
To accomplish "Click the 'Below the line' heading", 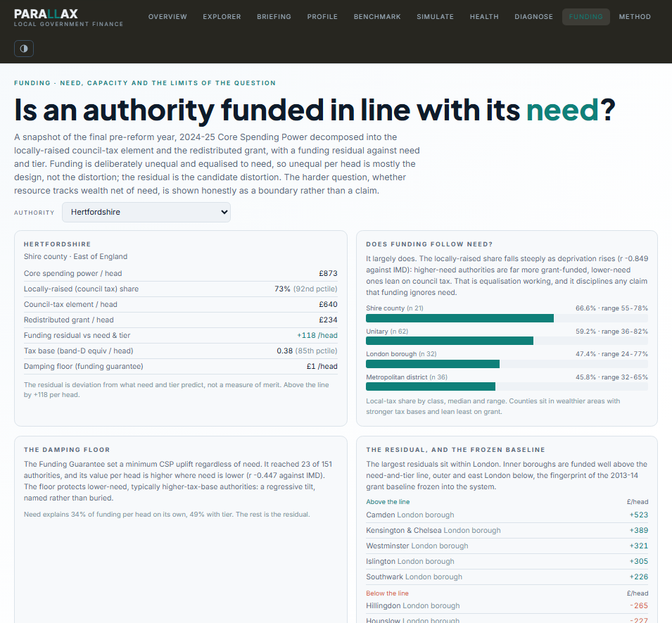I will pyautogui.click(x=388, y=593).
